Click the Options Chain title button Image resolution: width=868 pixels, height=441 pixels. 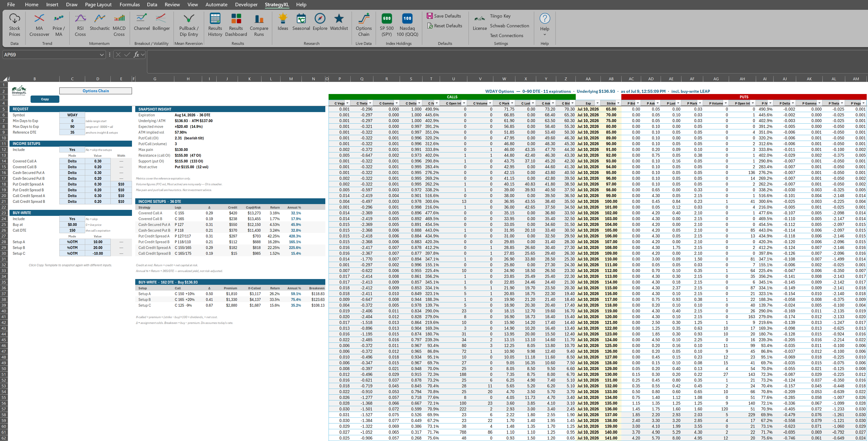[96, 91]
